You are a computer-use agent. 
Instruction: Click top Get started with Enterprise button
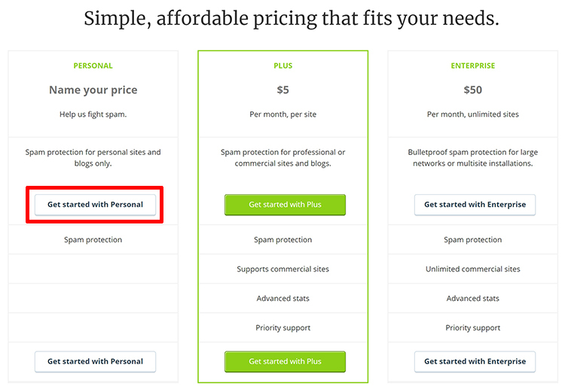click(475, 205)
